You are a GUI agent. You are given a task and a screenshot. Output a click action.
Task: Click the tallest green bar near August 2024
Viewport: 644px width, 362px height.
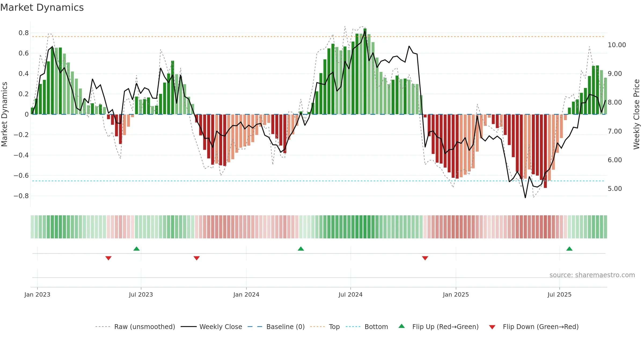pos(365,71)
